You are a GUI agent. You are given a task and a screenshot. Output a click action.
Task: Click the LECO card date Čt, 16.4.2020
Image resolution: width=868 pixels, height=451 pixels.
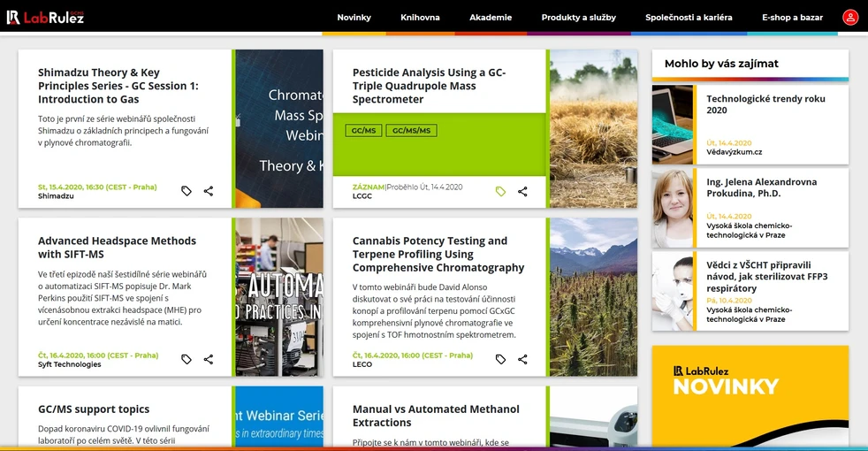[413, 355]
